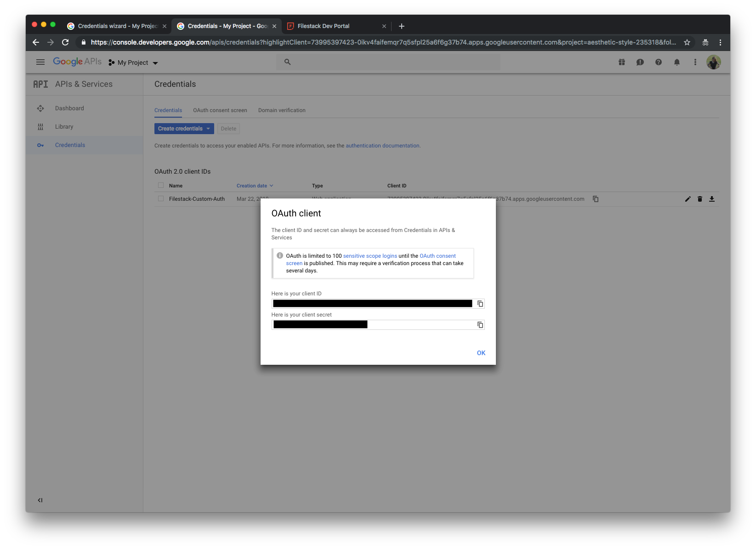
Task: Sort by Creation date column
Action: pos(255,186)
